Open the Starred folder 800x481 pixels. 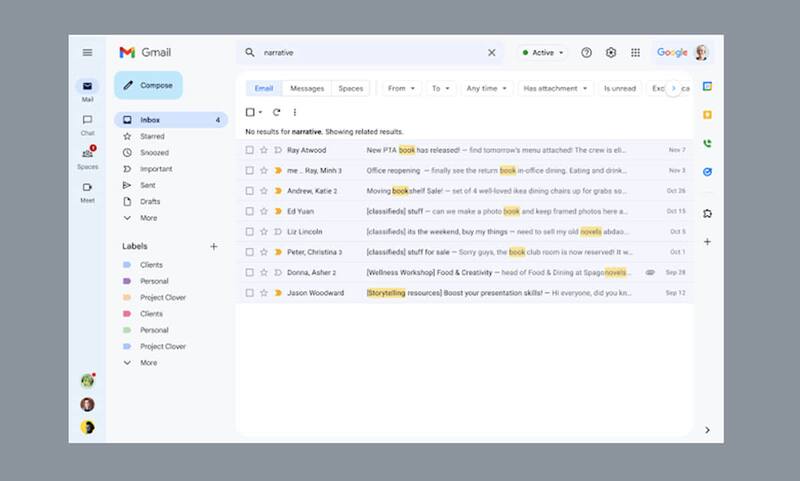tap(152, 136)
